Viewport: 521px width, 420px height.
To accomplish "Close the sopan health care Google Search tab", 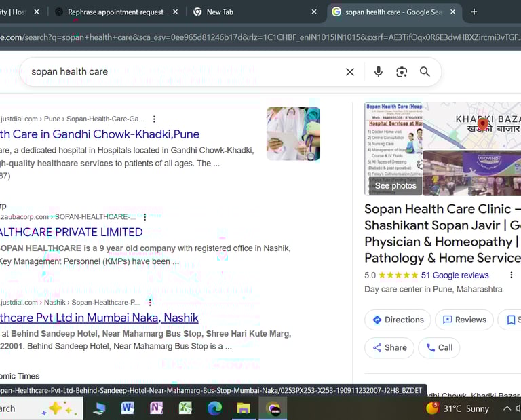I will (452, 12).
